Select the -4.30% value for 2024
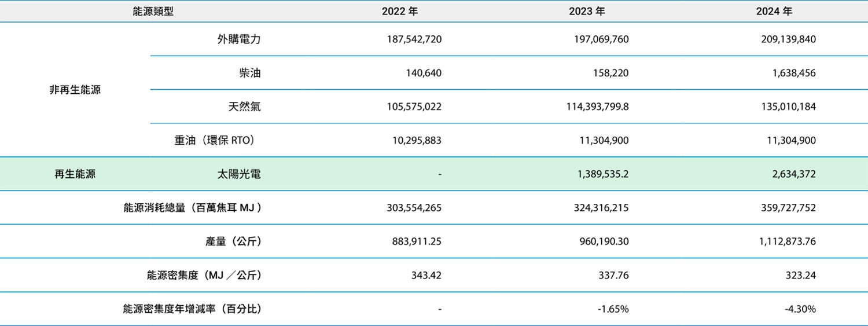Viewport: 868px width, 326px height. (800, 309)
